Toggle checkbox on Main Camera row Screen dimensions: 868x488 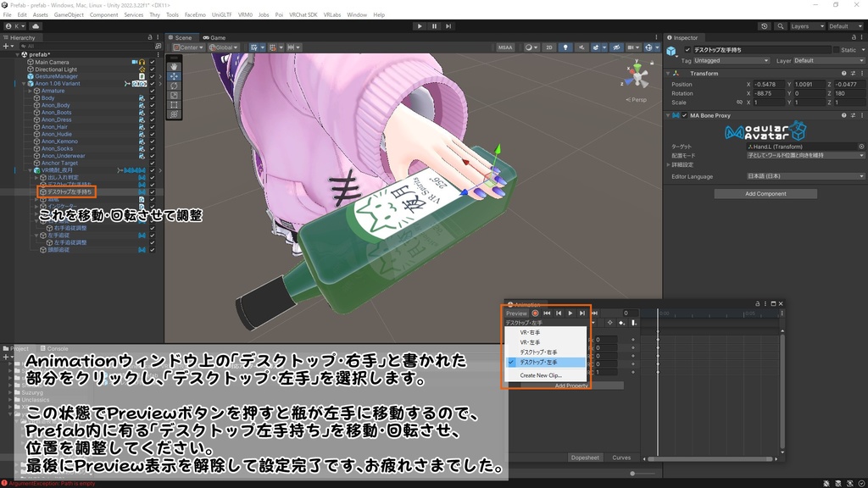[153, 63]
